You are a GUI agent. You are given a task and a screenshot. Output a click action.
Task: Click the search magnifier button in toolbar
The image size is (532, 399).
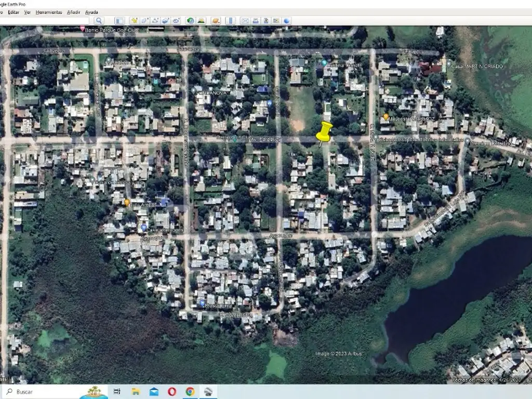pos(99,21)
